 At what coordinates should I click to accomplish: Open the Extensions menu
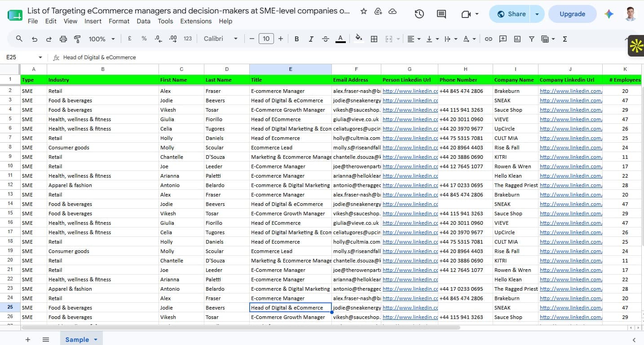pyautogui.click(x=196, y=21)
